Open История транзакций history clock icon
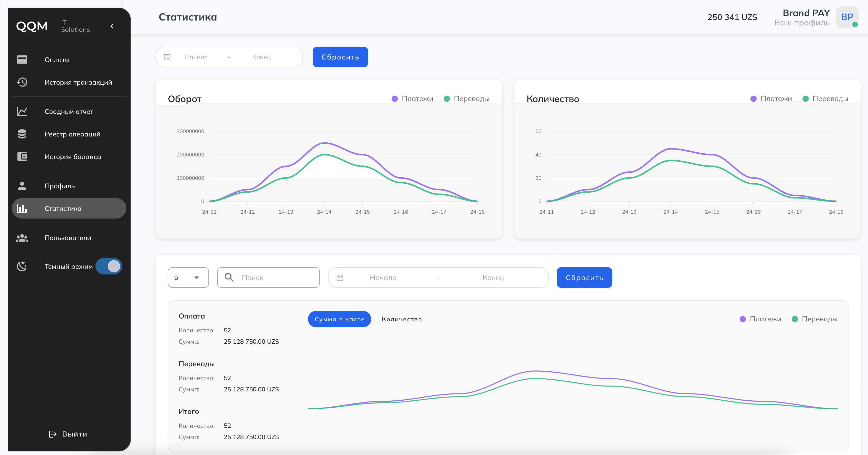This screenshot has height=455, width=868. (22, 82)
